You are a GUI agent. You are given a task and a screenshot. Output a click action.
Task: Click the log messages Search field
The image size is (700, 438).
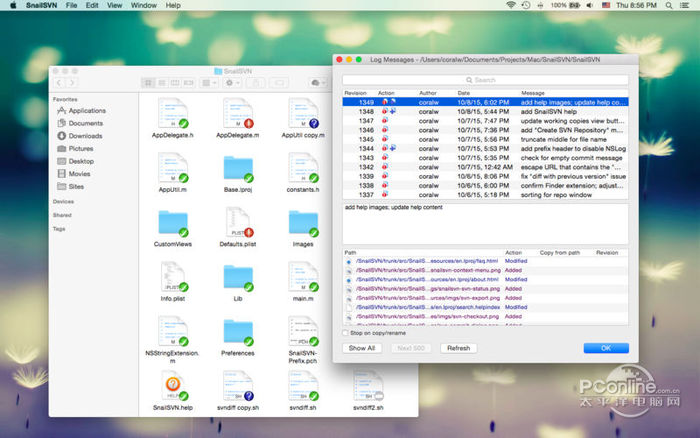[x=484, y=80]
